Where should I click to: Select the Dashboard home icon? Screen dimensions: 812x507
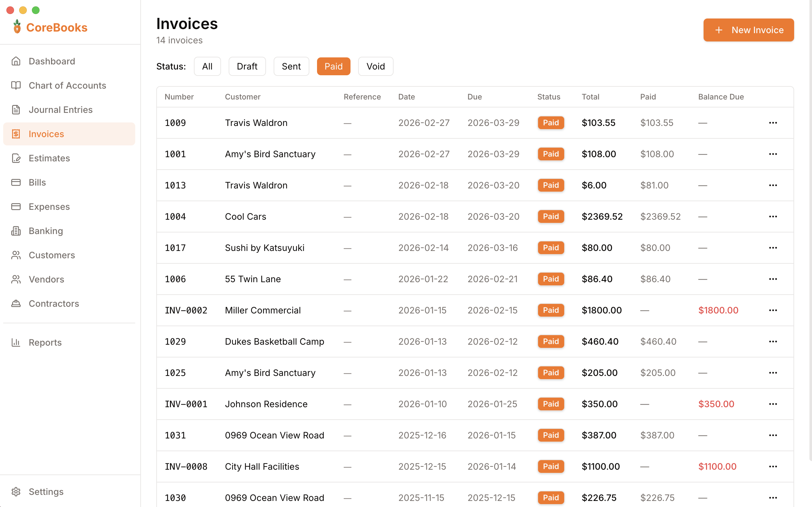tap(16, 61)
